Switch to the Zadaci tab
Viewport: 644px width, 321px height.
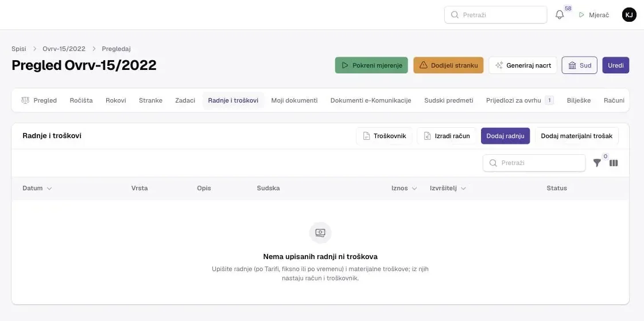tap(185, 100)
